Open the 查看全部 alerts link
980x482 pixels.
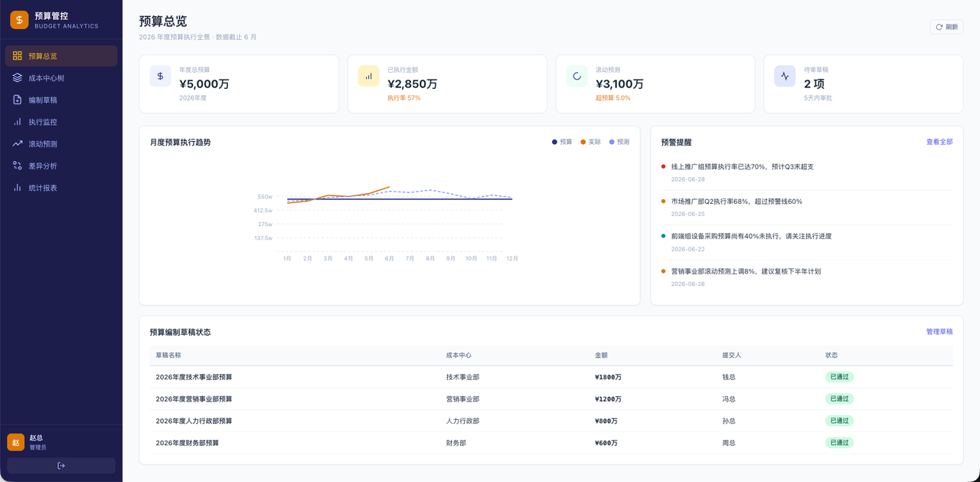[x=939, y=142]
